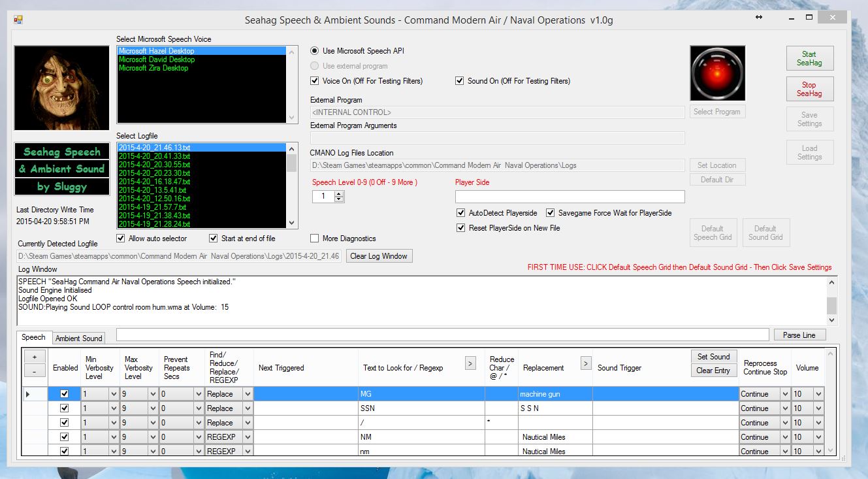This screenshot has width=868, height=479.
Task: Enable More Diagnostics checkbox
Action: click(x=315, y=239)
